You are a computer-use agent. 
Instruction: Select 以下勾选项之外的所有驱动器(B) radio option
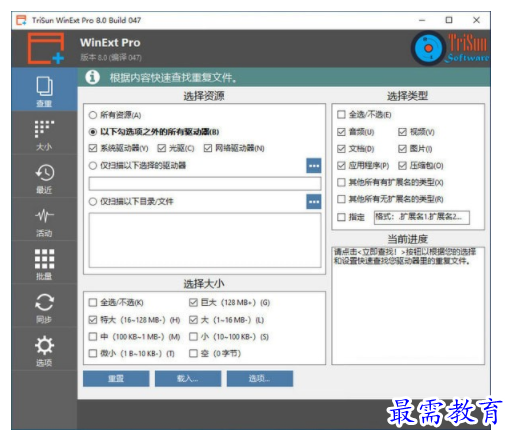tap(154, 132)
